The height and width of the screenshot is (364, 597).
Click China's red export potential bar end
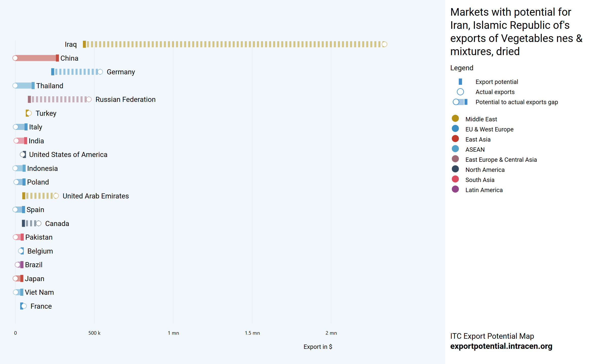pyautogui.click(x=57, y=58)
